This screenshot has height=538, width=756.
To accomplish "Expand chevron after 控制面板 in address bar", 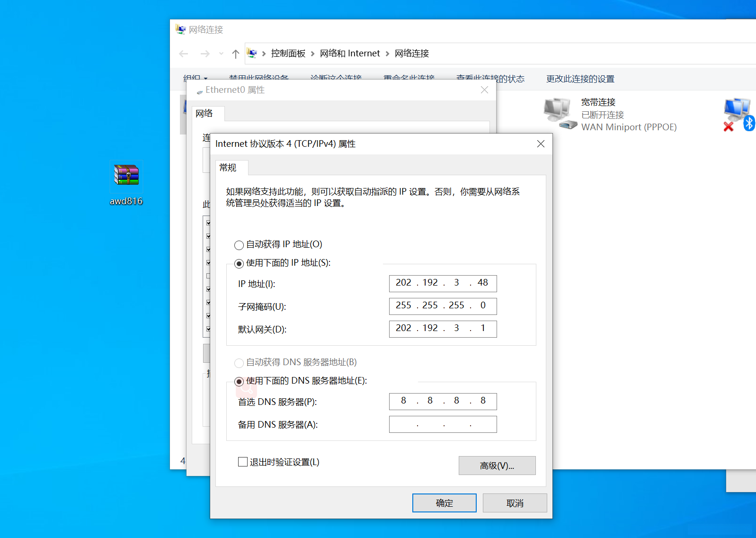I will coord(312,54).
